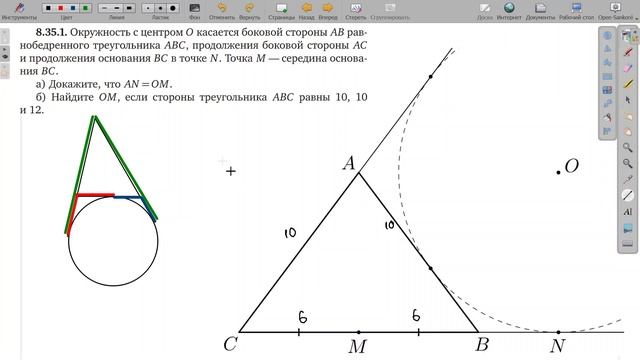Select the green pen color
This screenshot has width=640, height=360.
pos(86,8)
